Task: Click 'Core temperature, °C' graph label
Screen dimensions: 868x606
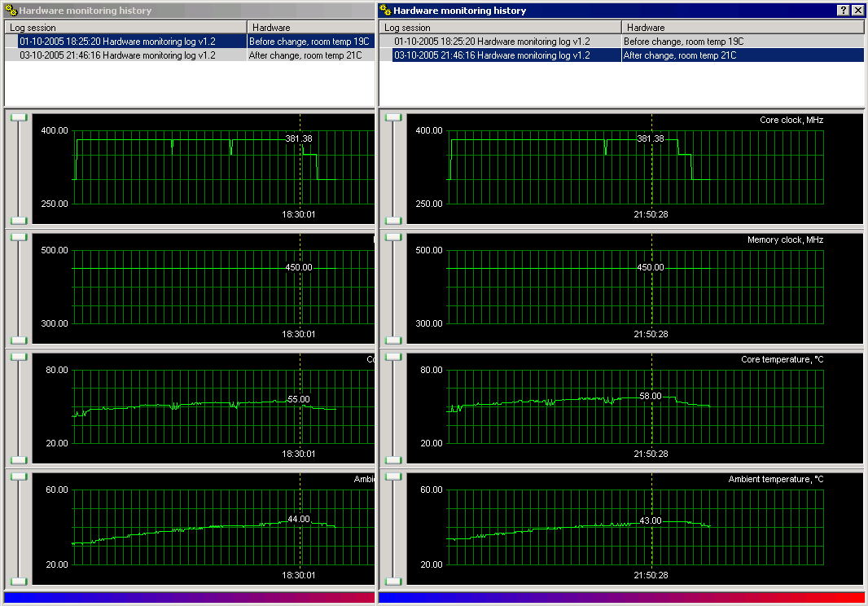Action: tap(783, 359)
